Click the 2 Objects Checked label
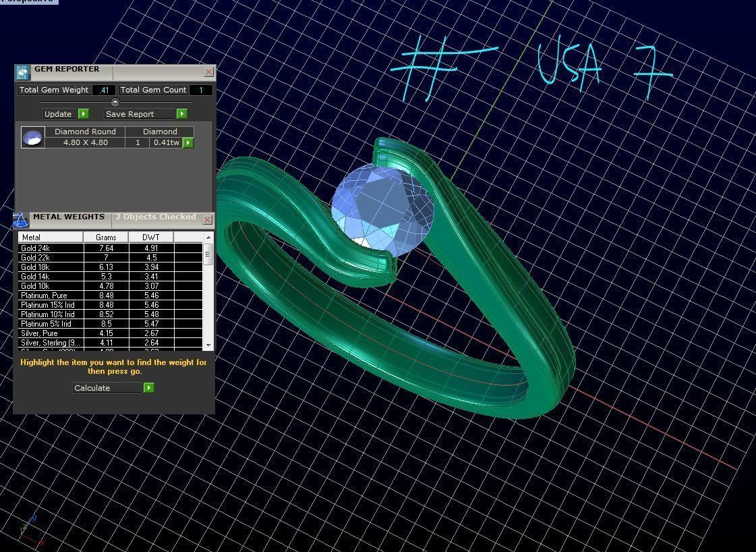 pyautogui.click(x=156, y=217)
